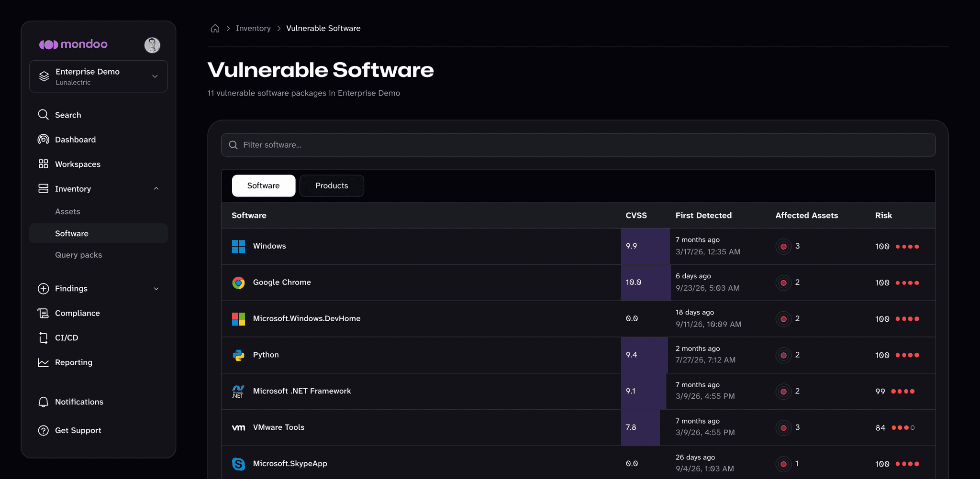Click the Search magnifier icon in sidebar
The width and height of the screenshot is (980, 479).
click(43, 115)
